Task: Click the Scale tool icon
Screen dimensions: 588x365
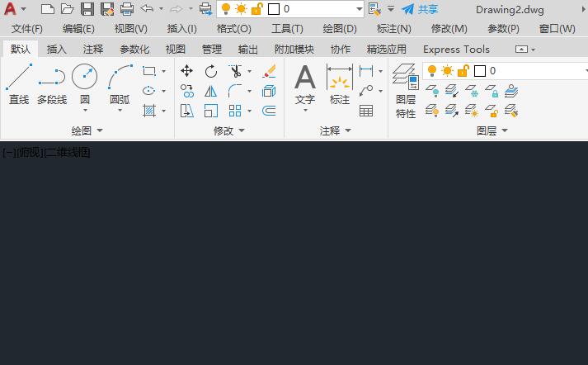Action: pyautogui.click(x=211, y=111)
